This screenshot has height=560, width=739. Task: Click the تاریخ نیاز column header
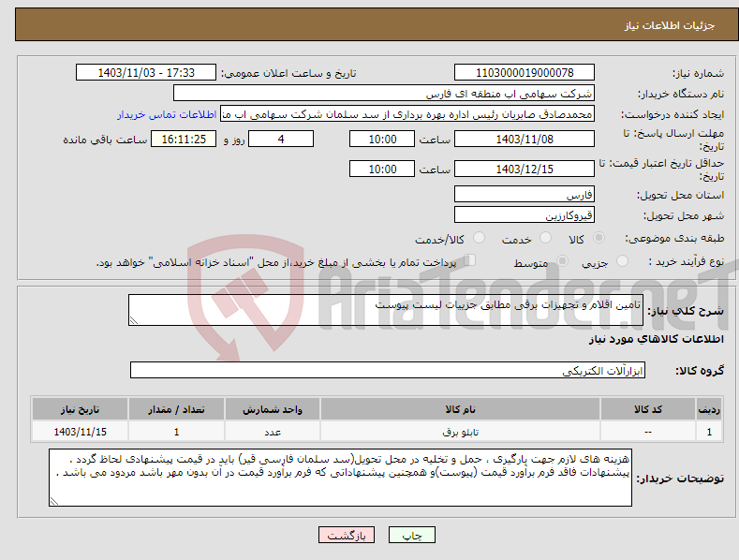(x=81, y=409)
